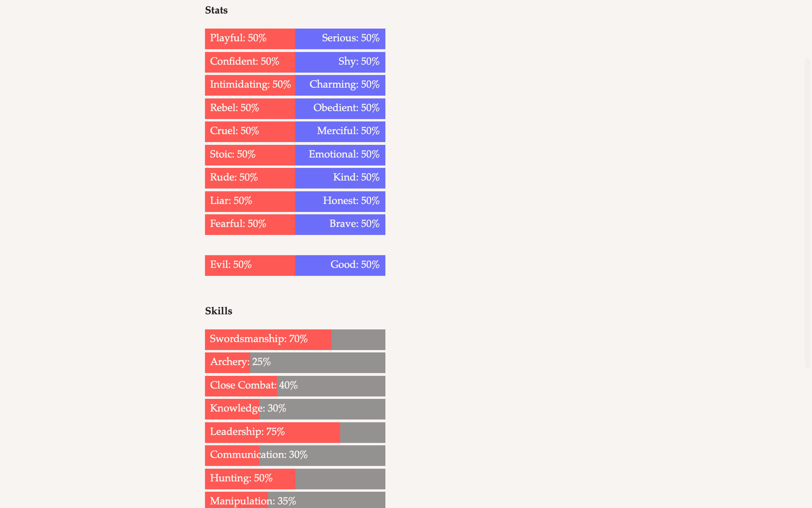812x508 pixels.
Task: Click the blue Serious 50% segment
Action: click(340, 39)
